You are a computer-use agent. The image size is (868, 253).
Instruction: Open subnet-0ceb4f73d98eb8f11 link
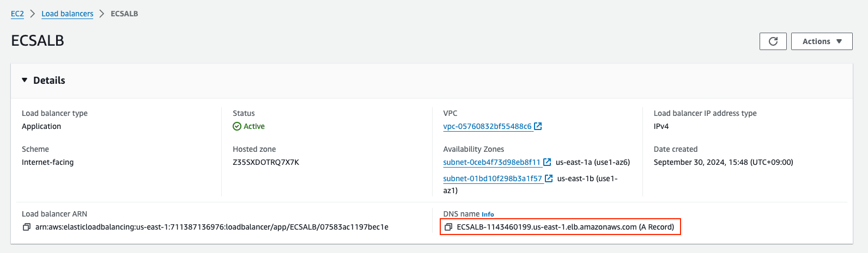click(x=492, y=162)
